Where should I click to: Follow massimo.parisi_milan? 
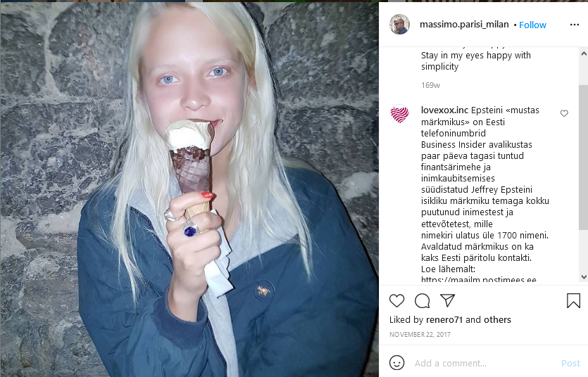pyautogui.click(x=532, y=25)
